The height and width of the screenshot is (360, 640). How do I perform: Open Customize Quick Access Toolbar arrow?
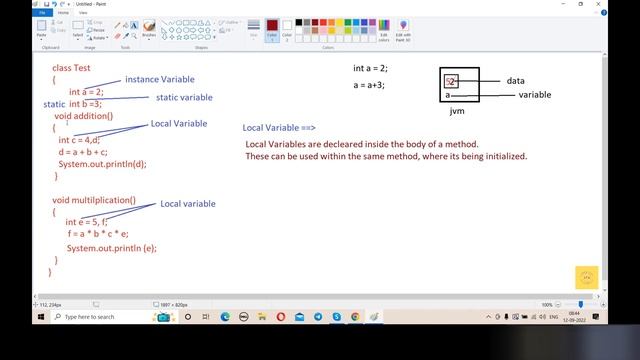coord(69,4)
